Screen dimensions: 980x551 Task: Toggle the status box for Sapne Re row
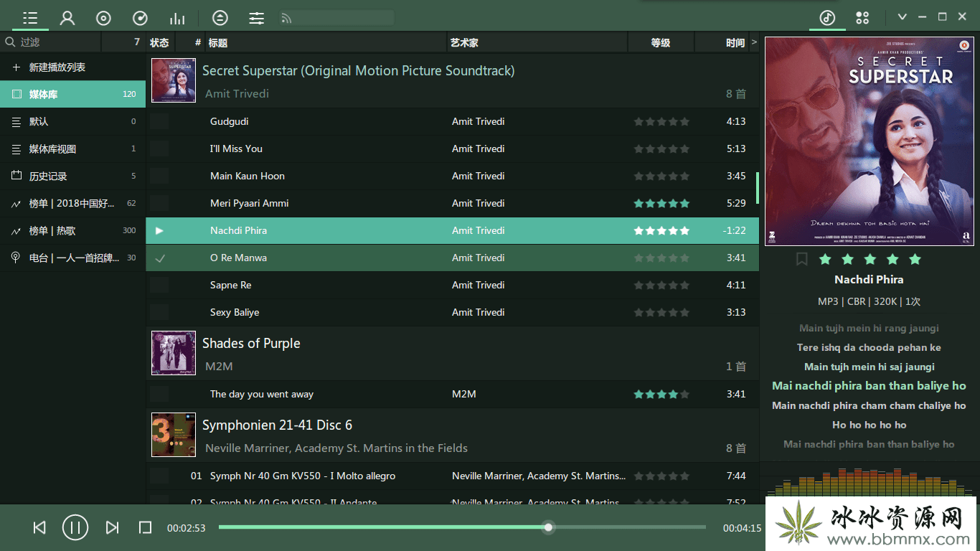point(160,286)
